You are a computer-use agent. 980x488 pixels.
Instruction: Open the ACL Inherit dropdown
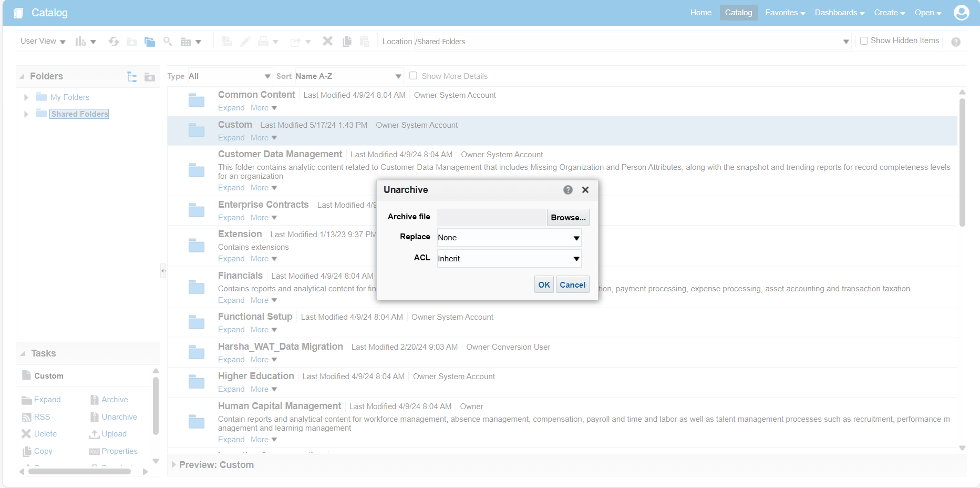coord(509,259)
